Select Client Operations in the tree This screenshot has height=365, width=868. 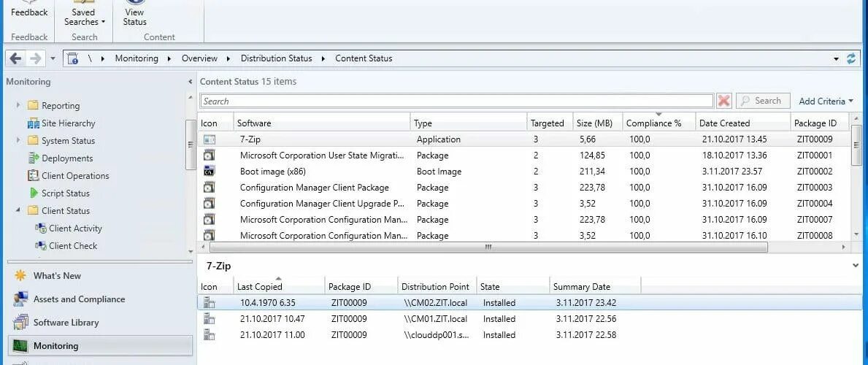tap(75, 176)
